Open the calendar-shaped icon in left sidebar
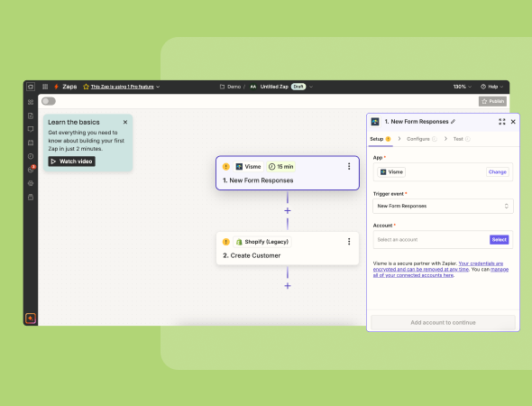 click(x=31, y=143)
